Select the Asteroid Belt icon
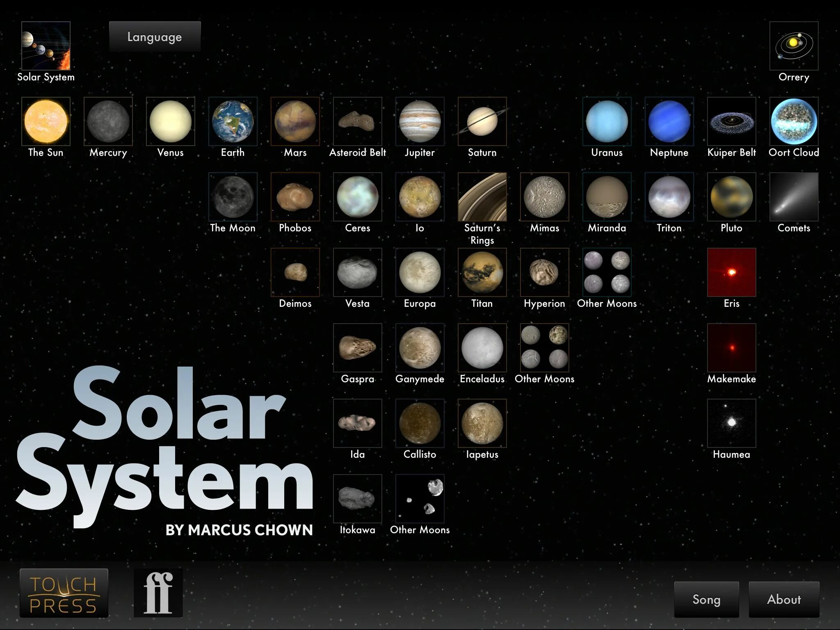 (357, 121)
